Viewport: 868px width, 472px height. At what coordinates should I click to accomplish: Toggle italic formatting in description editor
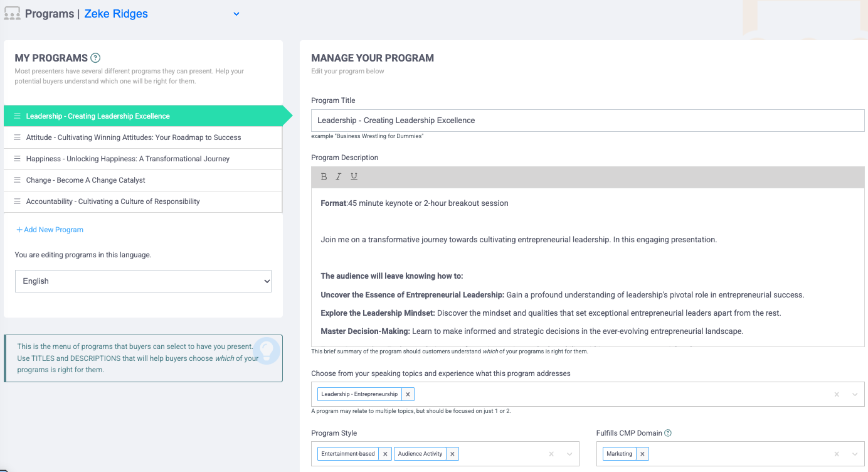[339, 177]
